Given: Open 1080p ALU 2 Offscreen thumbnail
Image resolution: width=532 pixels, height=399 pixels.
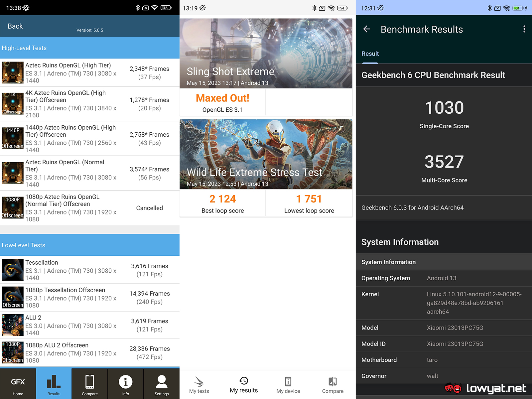Looking at the screenshot, I should pyautogui.click(x=13, y=352).
